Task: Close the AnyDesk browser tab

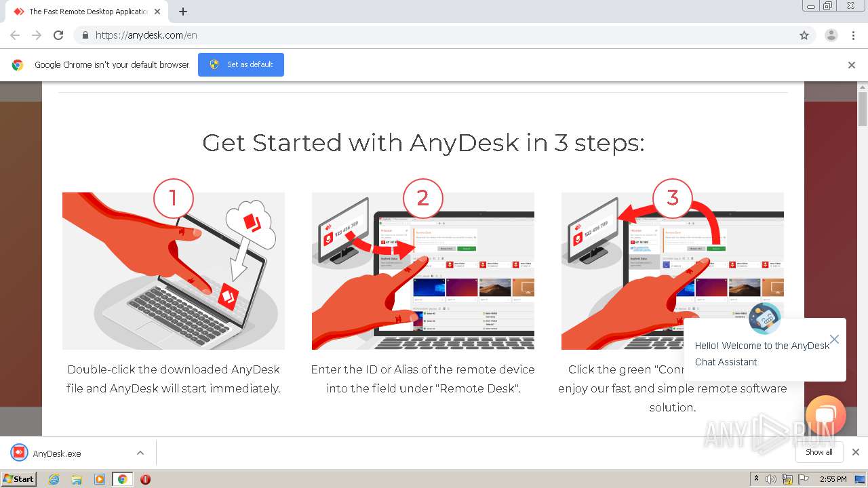Action: [x=157, y=12]
